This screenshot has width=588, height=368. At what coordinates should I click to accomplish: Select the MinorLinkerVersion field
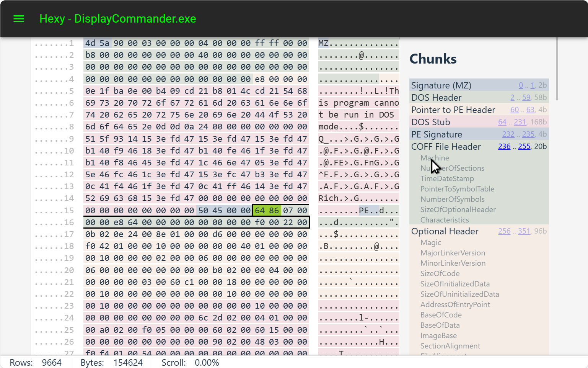(x=453, y=263)
